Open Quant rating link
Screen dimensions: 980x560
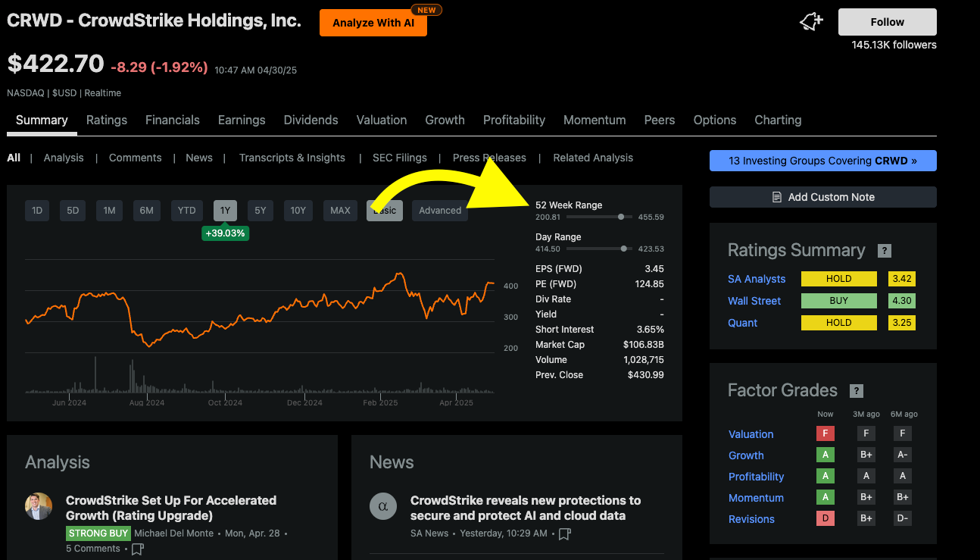click(x=742, y=323)
